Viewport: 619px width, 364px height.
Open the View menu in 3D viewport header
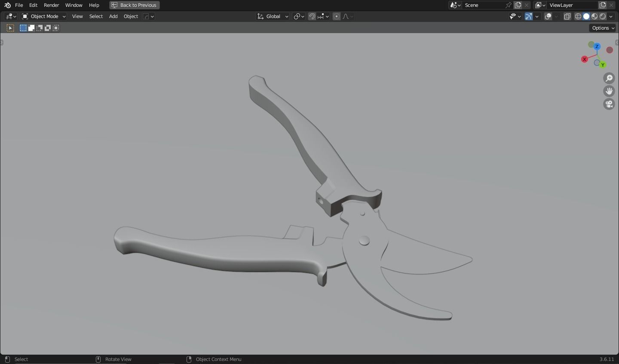pos(77,16)
